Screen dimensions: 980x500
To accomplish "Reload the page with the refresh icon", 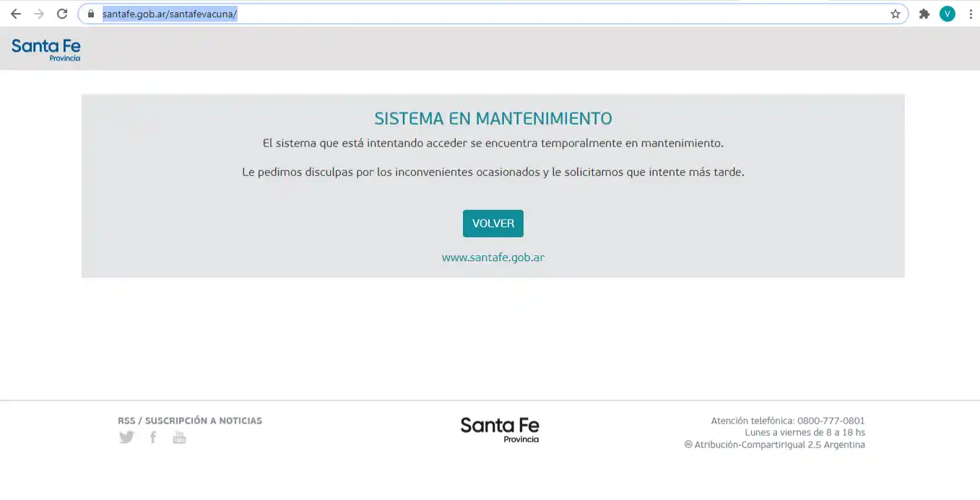I will 61,13.
